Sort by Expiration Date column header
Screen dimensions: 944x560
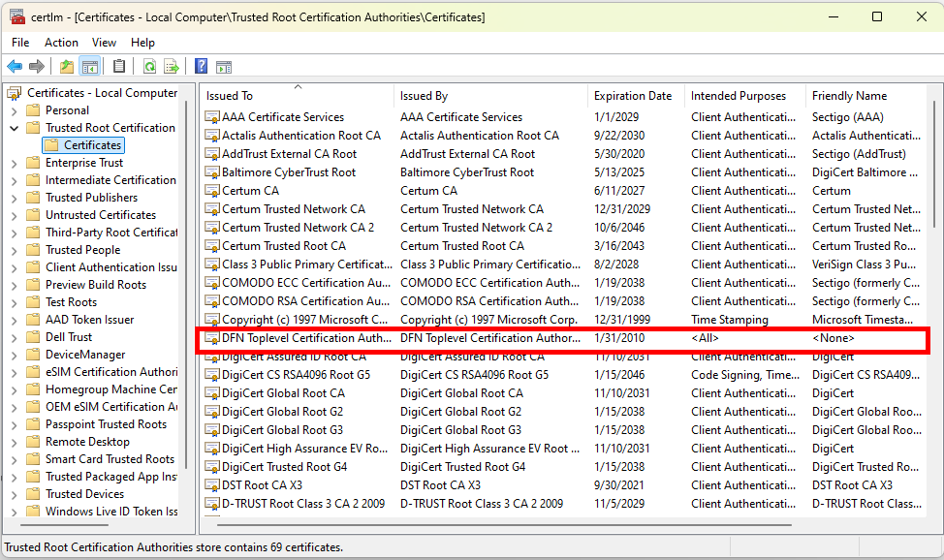pyautogui.click(x=633, y=96)
